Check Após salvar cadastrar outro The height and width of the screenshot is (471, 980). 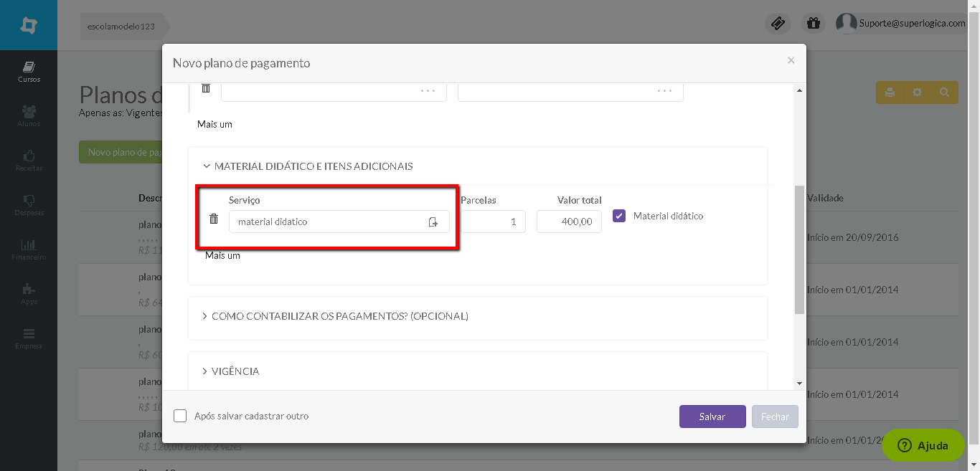(180, 416)
